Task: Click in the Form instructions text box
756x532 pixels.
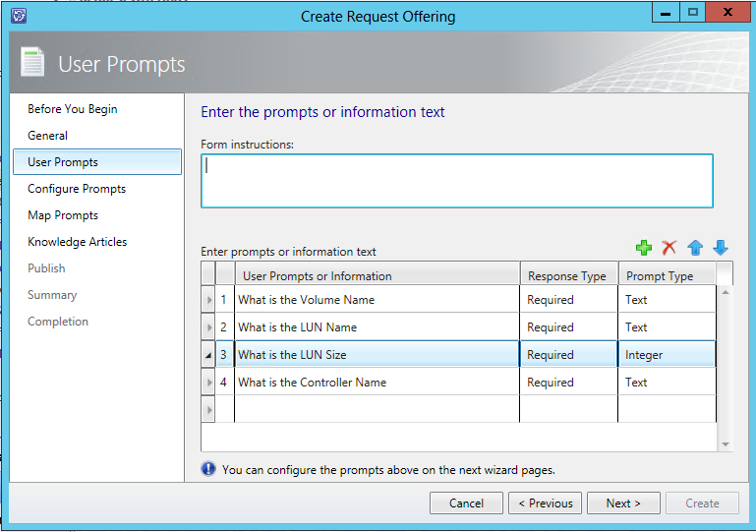Action: tap(456, 181)
